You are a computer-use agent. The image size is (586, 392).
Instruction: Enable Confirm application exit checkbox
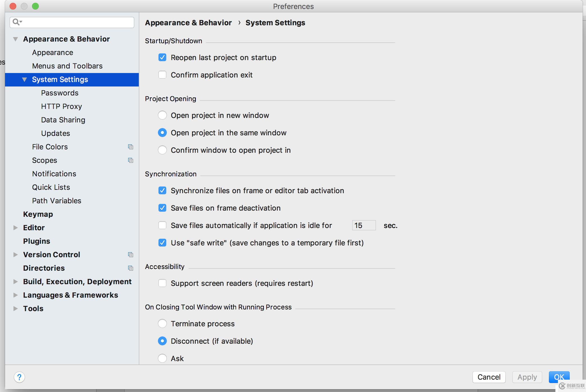pos(162,74)
